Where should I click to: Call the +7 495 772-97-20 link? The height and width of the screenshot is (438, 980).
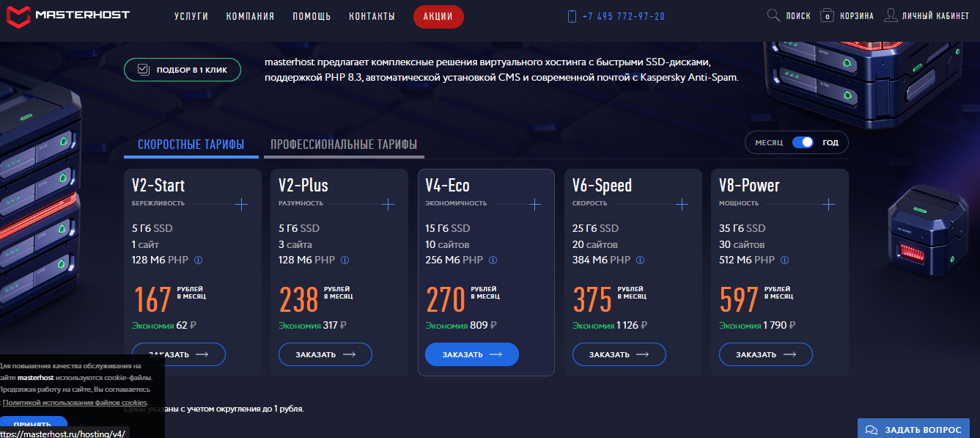point(624,16)
